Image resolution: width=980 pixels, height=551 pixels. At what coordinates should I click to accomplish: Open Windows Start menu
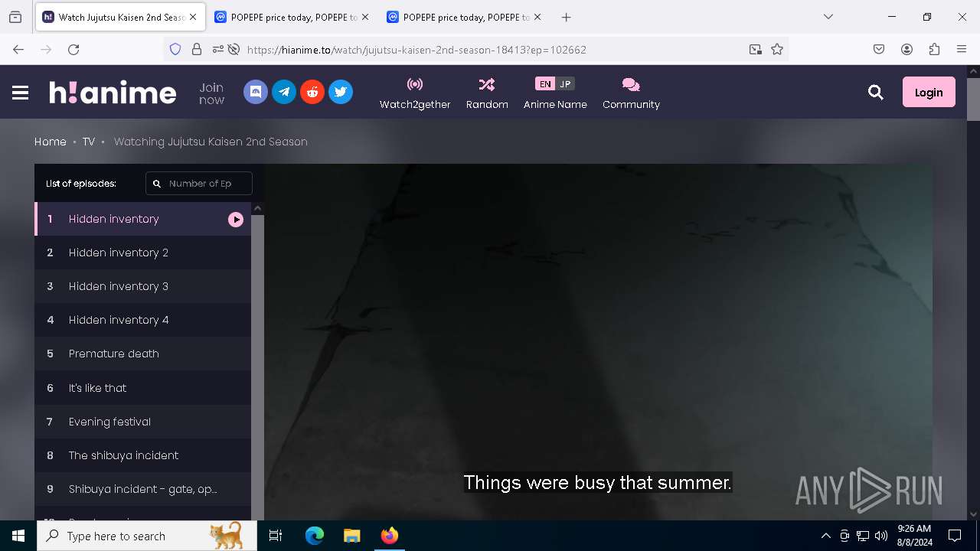tap(18, 536)
